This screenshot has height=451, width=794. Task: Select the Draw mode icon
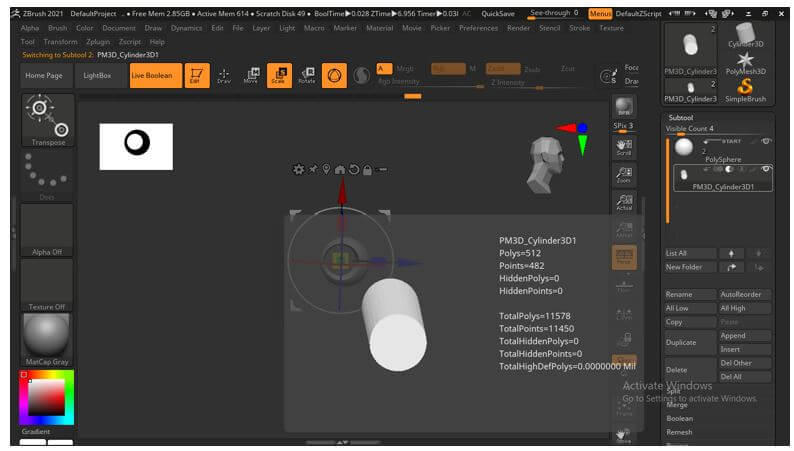(x=224, y=75)
